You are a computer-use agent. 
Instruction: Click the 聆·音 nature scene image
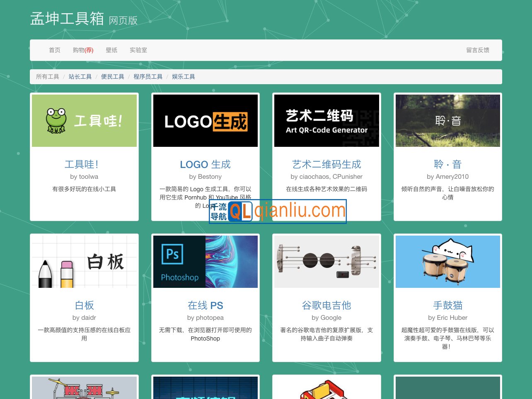click(x=447, y=120)
